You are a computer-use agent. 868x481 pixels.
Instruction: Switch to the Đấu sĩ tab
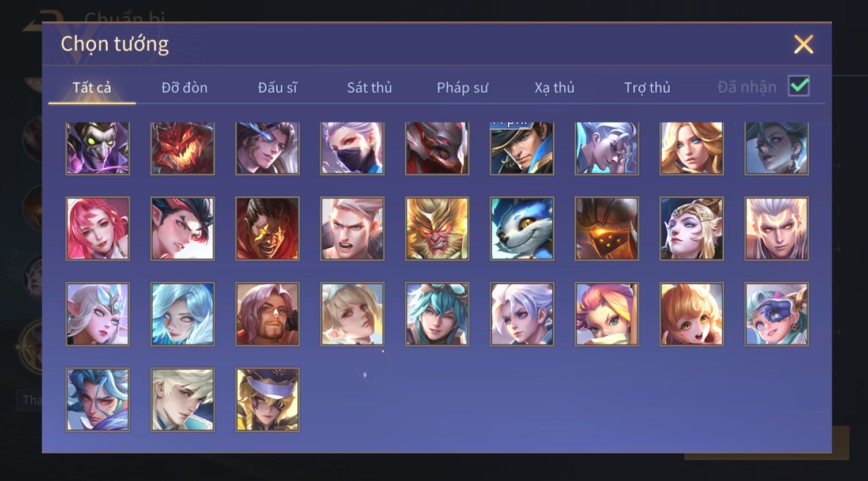coord(277,88)
